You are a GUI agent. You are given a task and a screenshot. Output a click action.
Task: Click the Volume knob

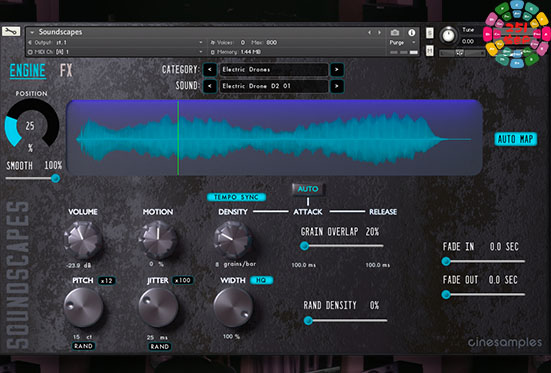(83, 240)
